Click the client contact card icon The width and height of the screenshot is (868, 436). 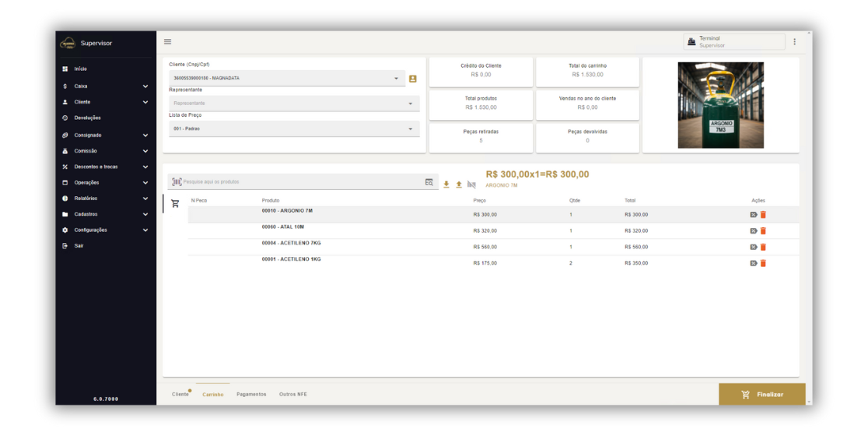413,79
